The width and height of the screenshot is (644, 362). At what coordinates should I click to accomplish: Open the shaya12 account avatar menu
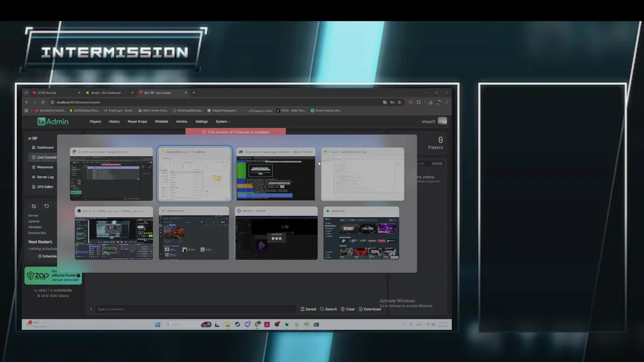442,121
